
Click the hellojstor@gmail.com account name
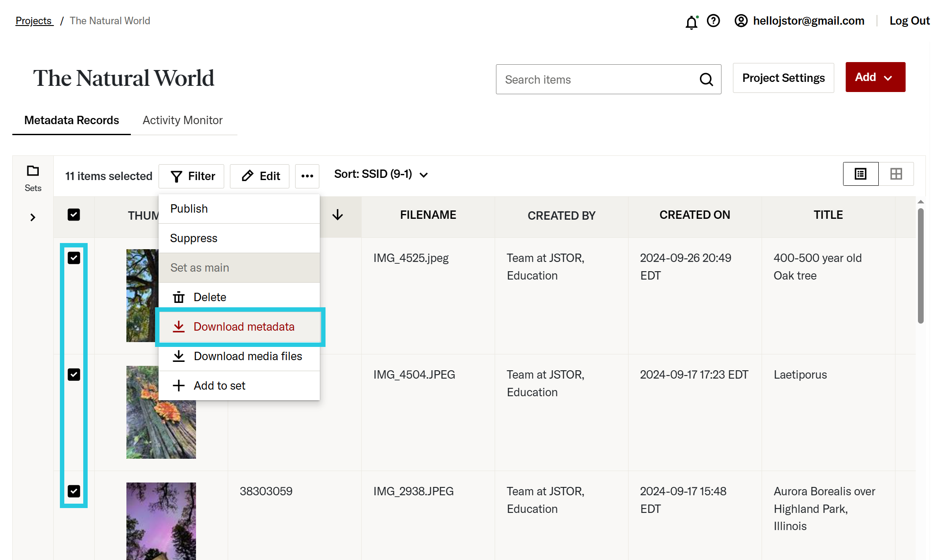(x=808, y=21)
